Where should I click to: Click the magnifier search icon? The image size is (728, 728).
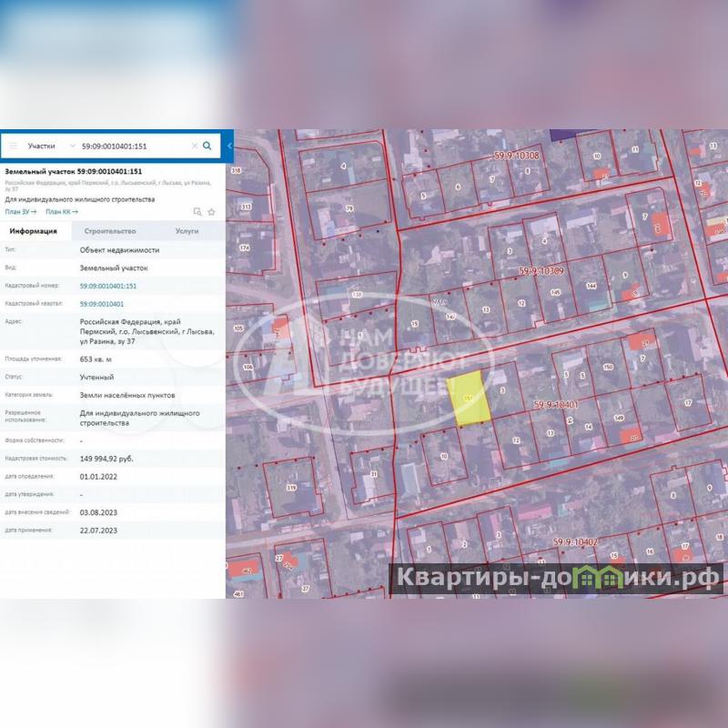(x=207, y=146)
